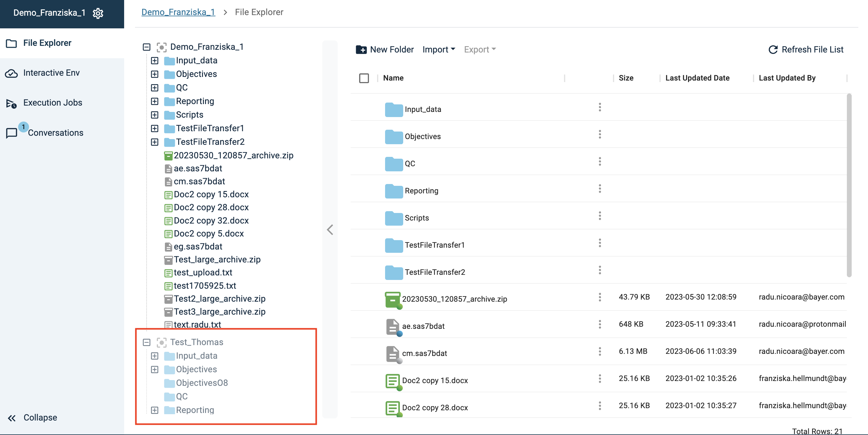
Task: Open three-dot menu for Input_data folder
Action: tap(600, 107)
